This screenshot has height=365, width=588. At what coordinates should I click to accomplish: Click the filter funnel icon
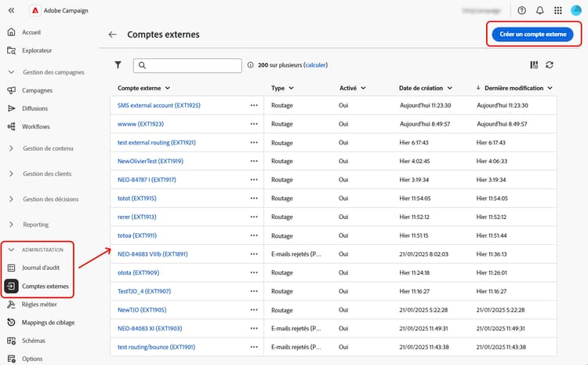tap(118, 65)
